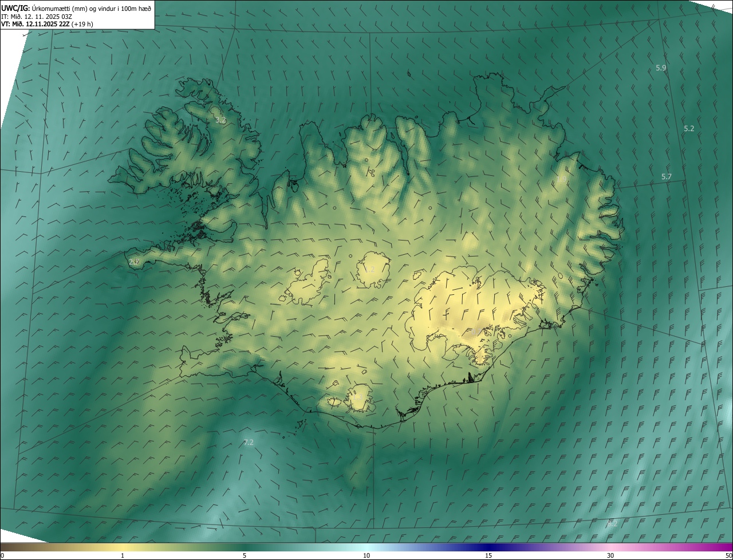Image resolution: width=733 pixels, height=560 pixels.
Task: Click the 0 tick on the color scale
Action: pos(2,555)
